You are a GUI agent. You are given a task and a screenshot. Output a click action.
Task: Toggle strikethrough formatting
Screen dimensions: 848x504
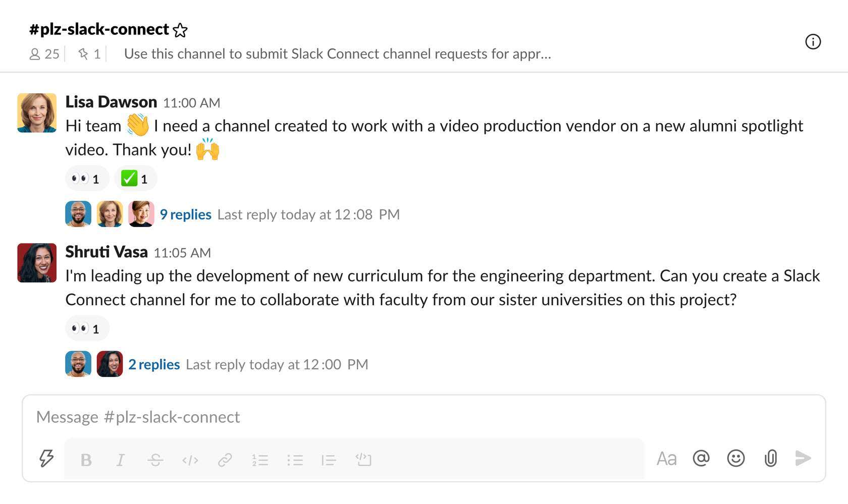point(155,460)
